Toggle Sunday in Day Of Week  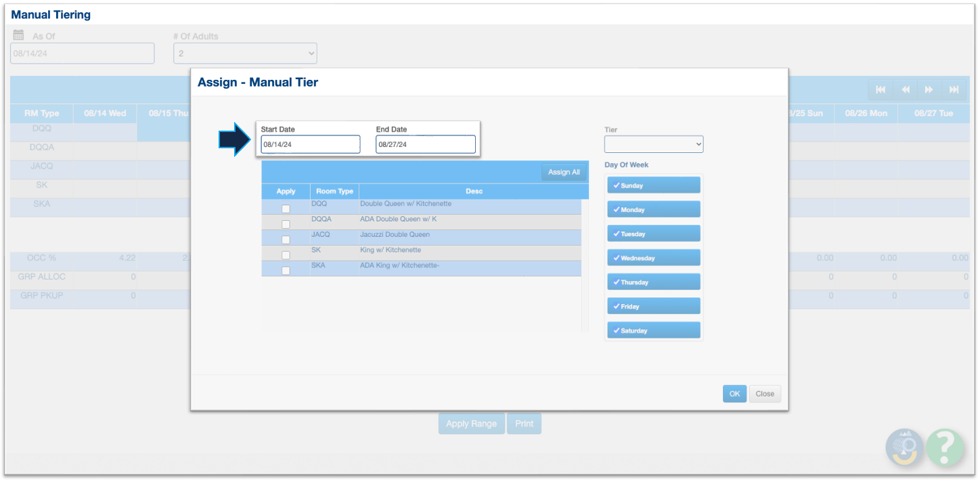(653, 185)
